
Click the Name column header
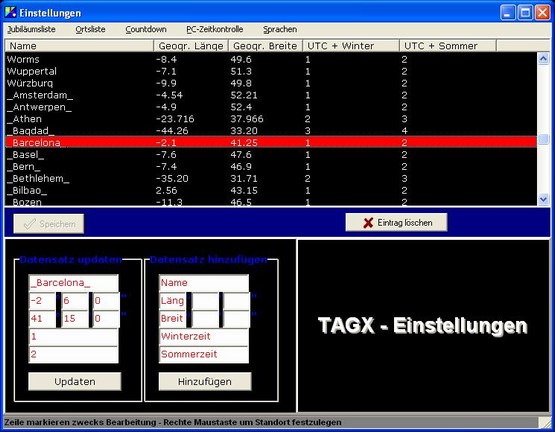79,46
